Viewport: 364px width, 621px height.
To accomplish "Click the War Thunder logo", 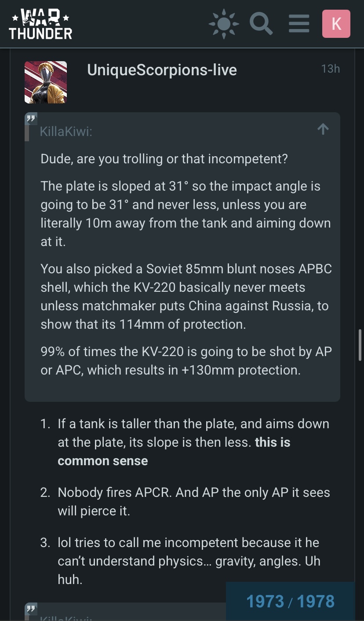I will pyautogui.click(x=40, y=24).
